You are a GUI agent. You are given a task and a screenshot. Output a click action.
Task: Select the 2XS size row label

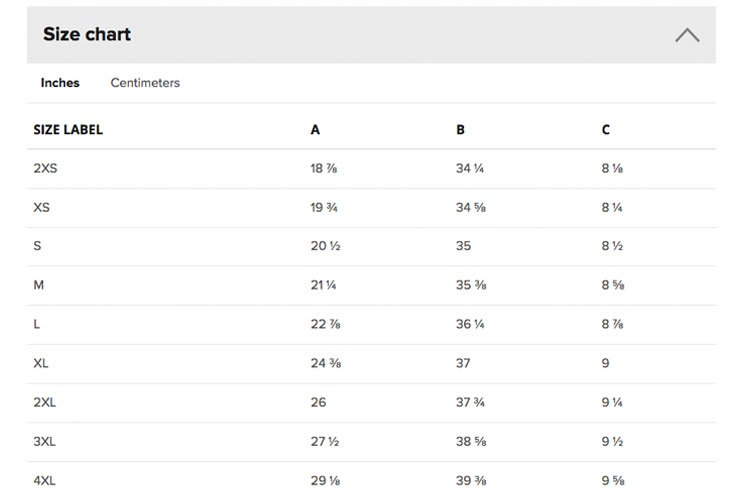(x=45, y=168)
